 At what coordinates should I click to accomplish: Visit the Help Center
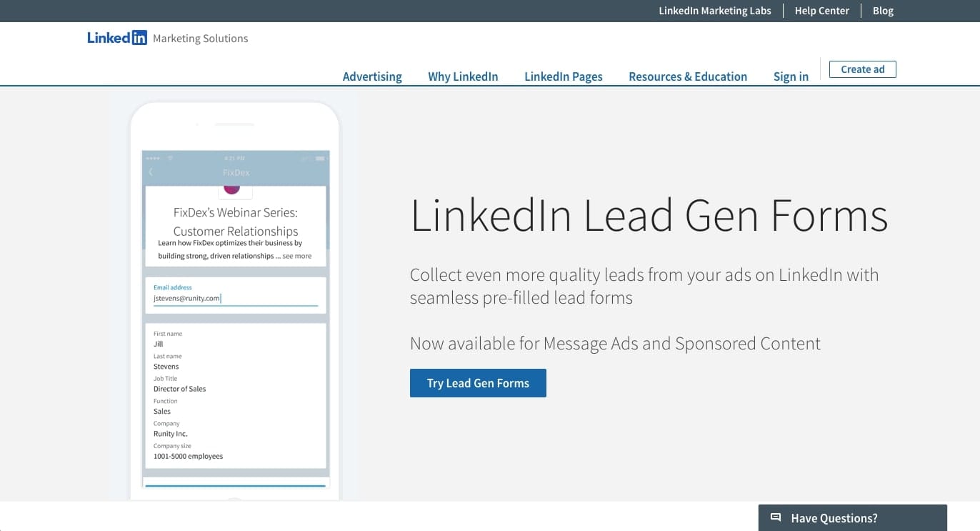pos(821,11)
